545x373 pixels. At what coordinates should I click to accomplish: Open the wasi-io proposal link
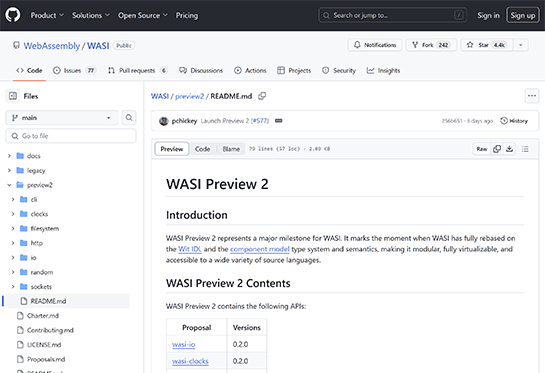pyautogui.click(x=184, y=344)
